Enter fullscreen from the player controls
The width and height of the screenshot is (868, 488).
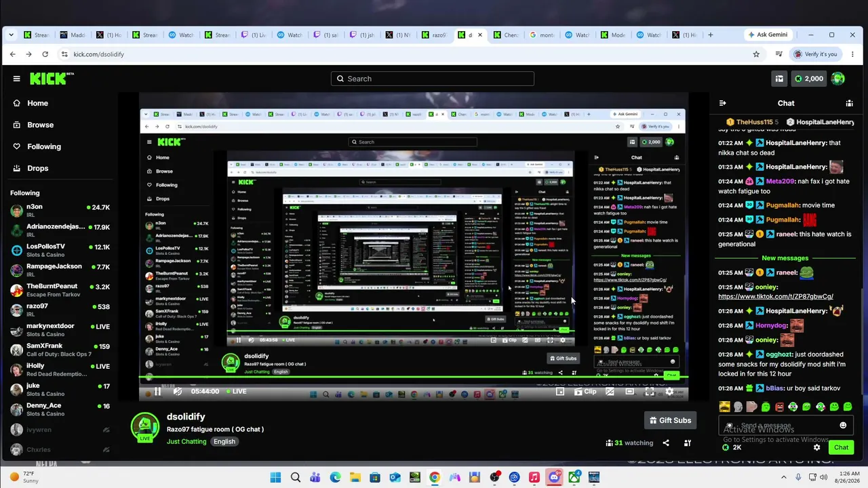pyautogui.click(x=650, y=391)
